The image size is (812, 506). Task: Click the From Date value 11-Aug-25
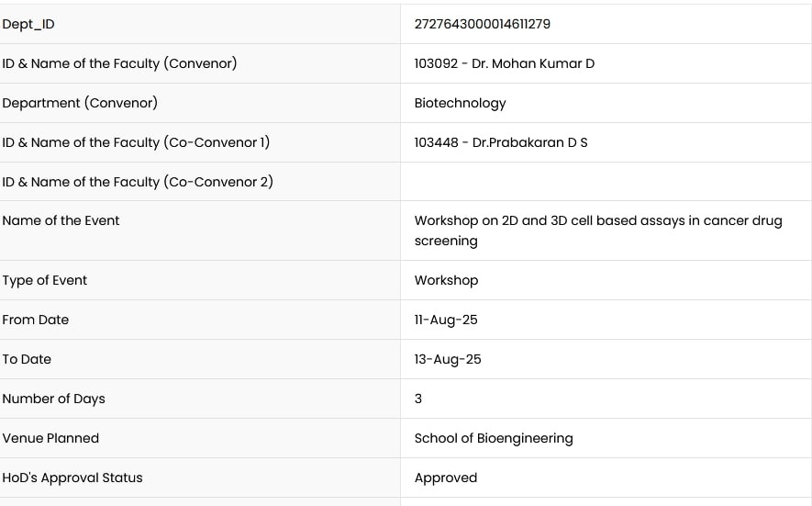tap(445, 320)
